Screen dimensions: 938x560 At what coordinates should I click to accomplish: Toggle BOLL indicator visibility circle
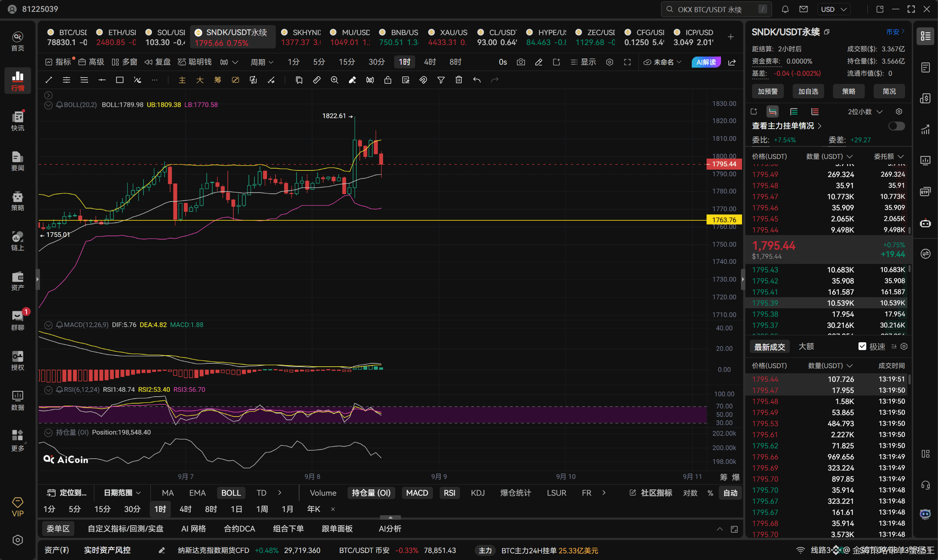pos(48,105)
